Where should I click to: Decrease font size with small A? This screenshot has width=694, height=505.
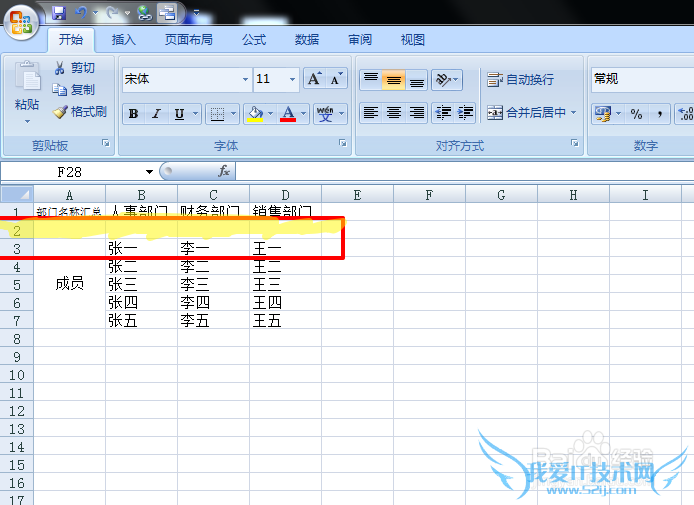[x=336, y=79]
